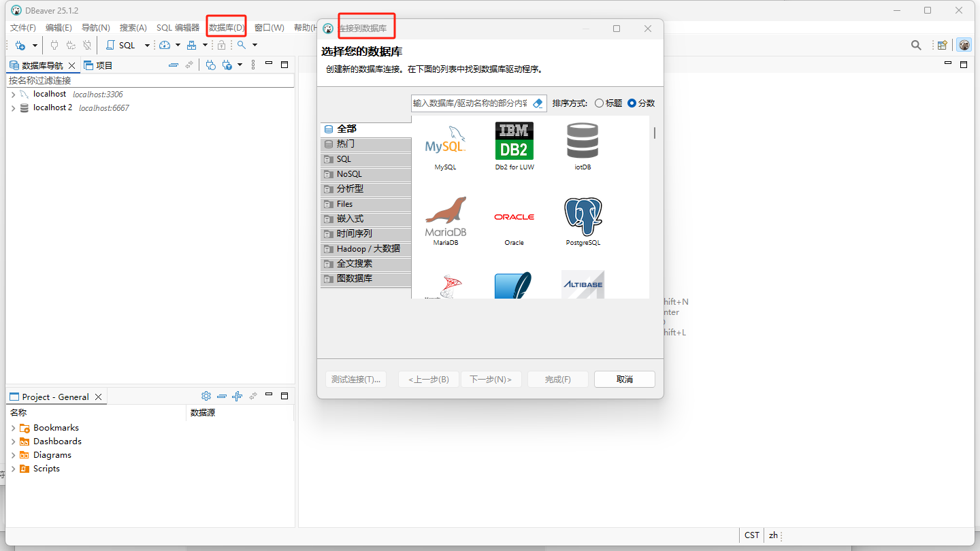Open the 搜索(A) menu
This screenshot has height=551, width=980.
[x=133, y=28]
